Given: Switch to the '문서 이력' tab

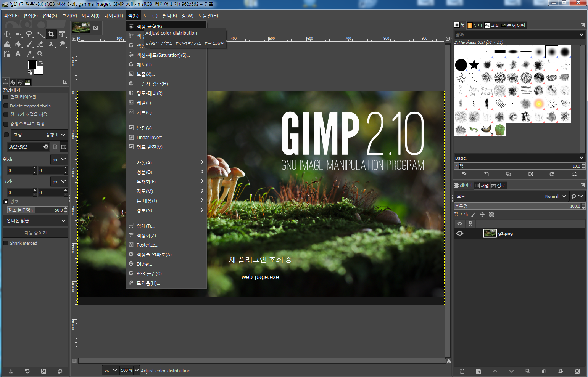Looking at the screenshot, I should pyautogui.click(x=514, y=26).
